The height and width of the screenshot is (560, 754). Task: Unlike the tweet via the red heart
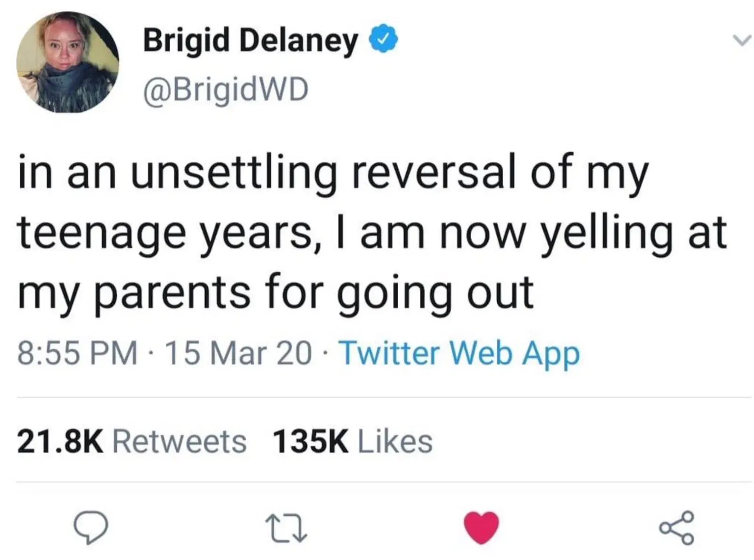[481, 527]
